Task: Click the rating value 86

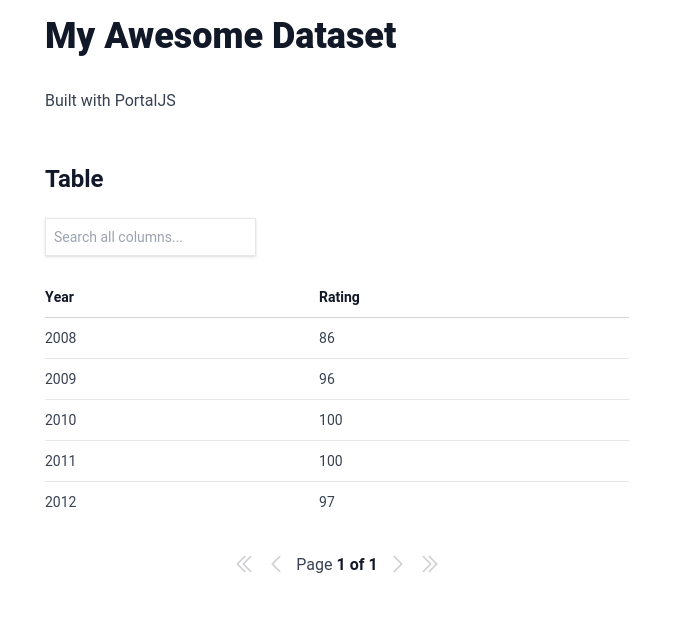Action: coord(327,338)
